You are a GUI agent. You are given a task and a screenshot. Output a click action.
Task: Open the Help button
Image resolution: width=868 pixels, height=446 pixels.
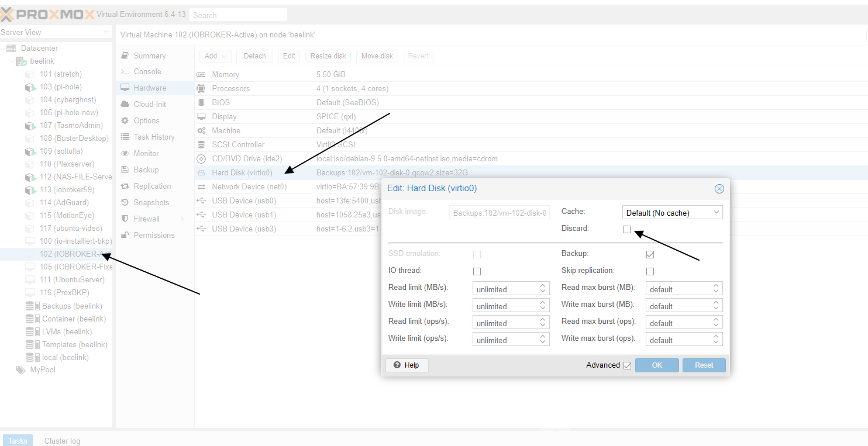tap(407, 365)
